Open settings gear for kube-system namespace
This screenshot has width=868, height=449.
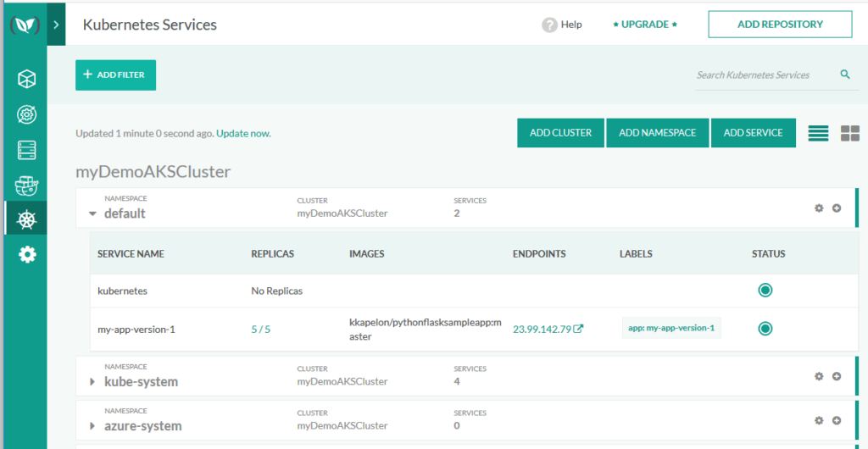819,376
